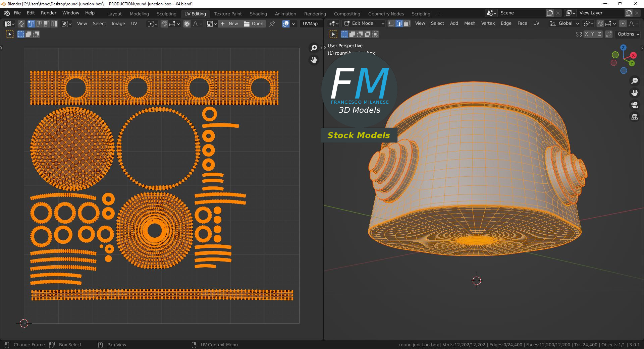Image resolution: width=644 pixels, height=349 pixels.
Task: Toggle camera view in 3D viewport
Action: pyautogui.click(x=634, y=105)
